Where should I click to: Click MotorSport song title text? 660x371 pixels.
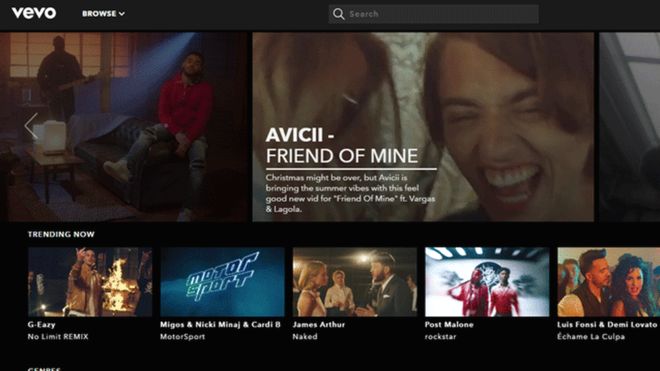[182, 337]
